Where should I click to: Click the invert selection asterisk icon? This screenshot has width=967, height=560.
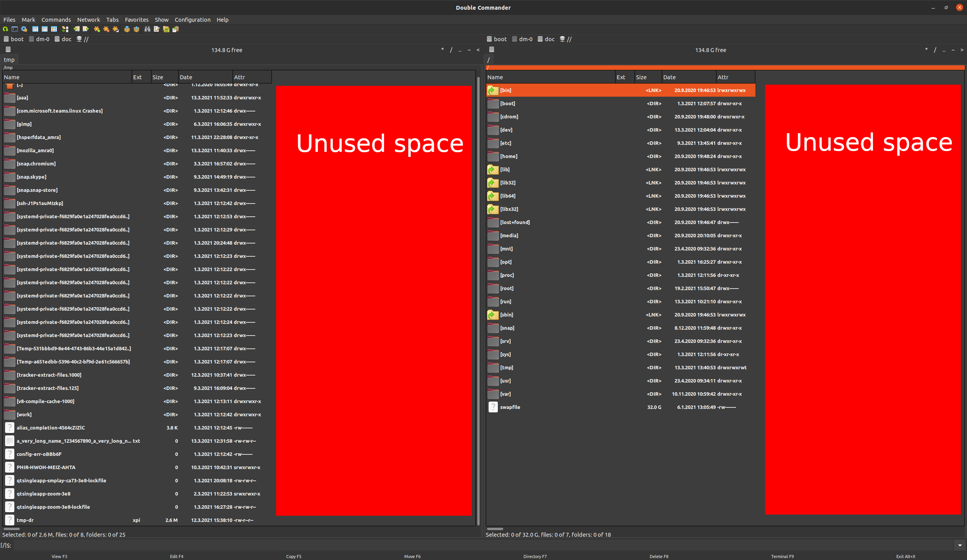click(116, 29)
